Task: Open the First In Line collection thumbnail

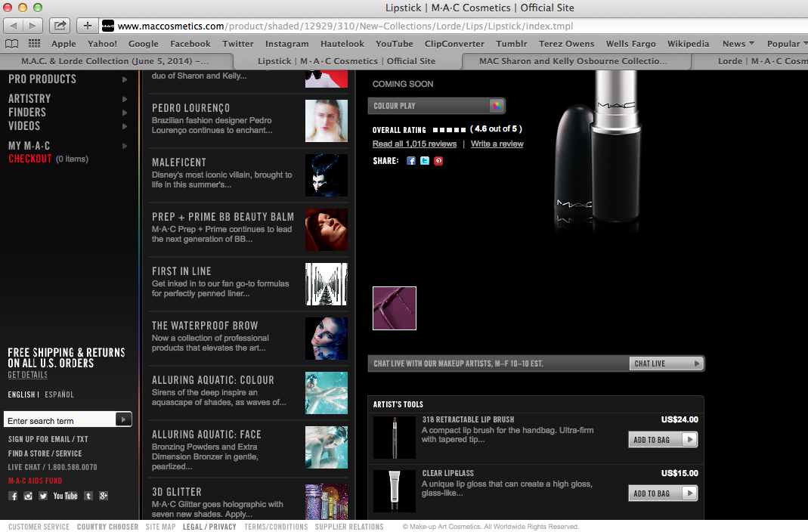Action: click(x=327, y=284)
